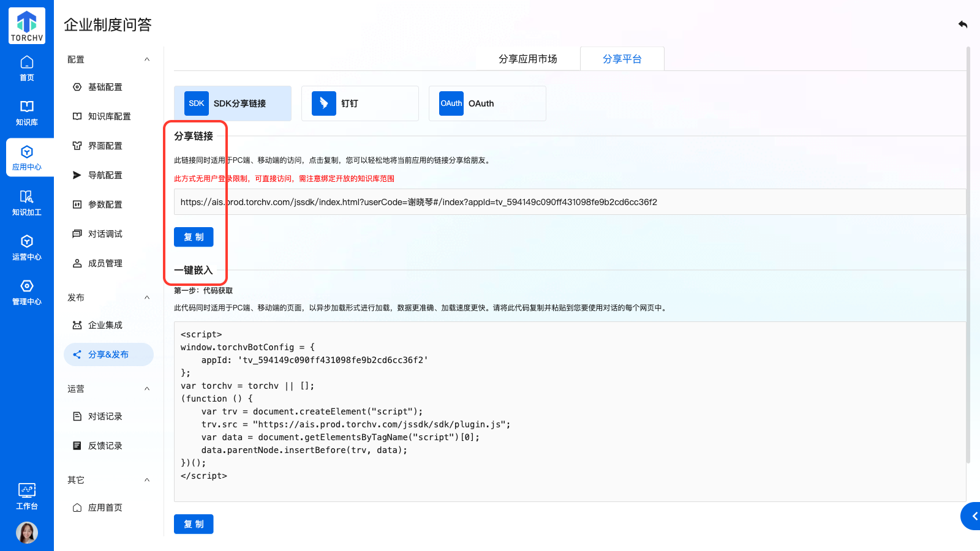
Task: Click the TORCHV logo icon
Action: pyautogui.click(x=27, y=26)
